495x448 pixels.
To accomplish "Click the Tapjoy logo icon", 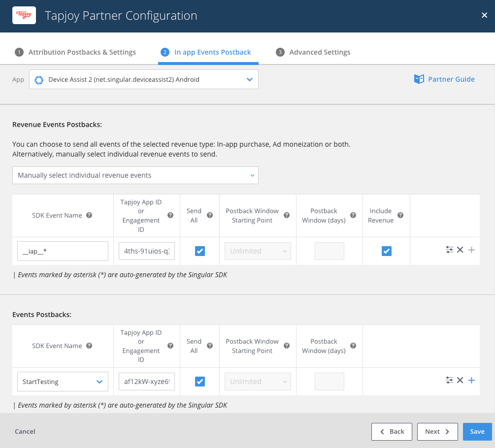I will pyautogui.click(x=24, y=15).
